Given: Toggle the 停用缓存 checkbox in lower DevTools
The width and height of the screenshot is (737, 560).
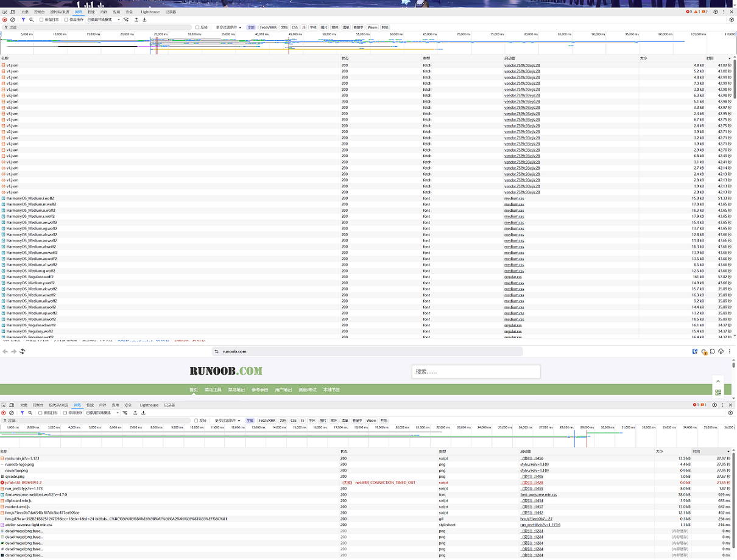Looking at the screenshot, I should tap(66, 413).
